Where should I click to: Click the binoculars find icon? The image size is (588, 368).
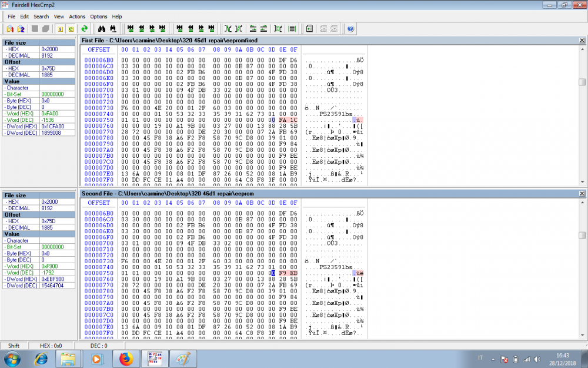pos(101,28)
